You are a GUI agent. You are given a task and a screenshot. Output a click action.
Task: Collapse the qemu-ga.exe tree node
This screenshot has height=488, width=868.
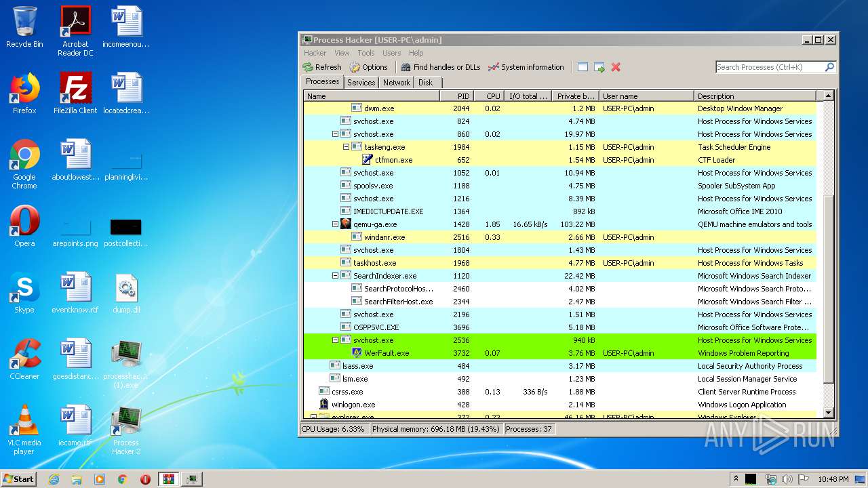click(x=335, y=224)
